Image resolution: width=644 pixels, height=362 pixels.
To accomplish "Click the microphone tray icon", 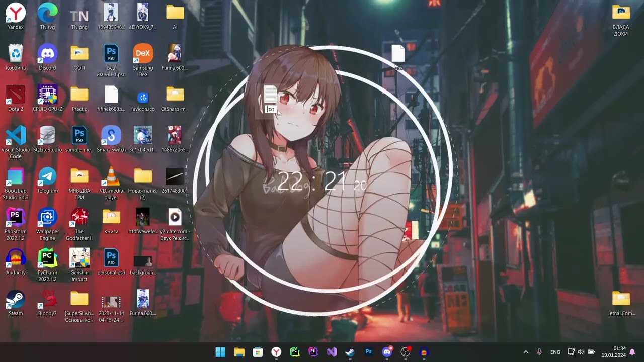I will point(539,352).
